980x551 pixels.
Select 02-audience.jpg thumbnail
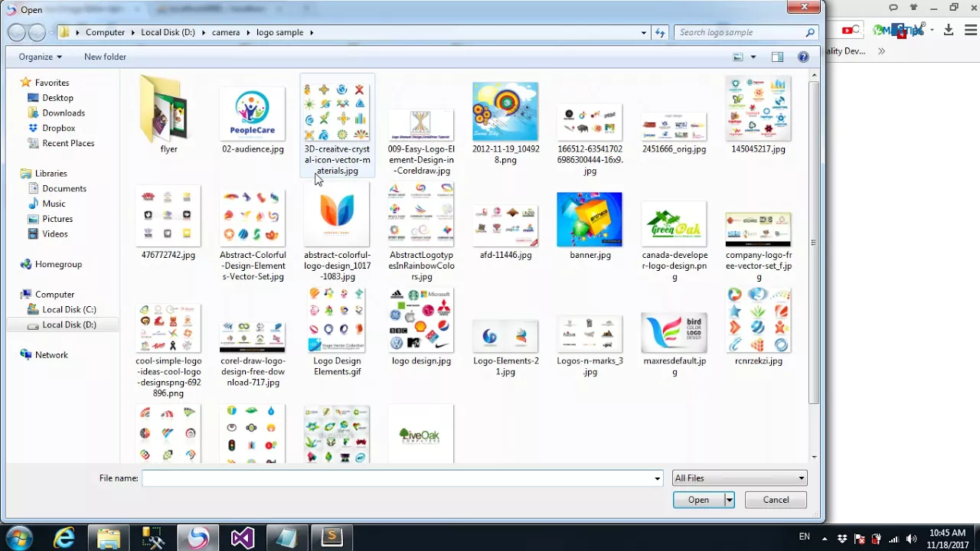click(253, 115)
